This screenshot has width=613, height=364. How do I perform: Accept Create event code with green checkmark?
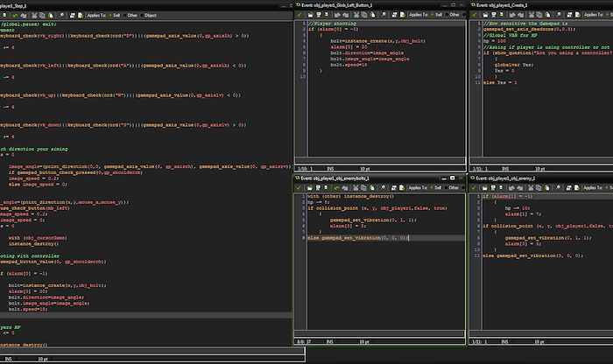(475, 15)
